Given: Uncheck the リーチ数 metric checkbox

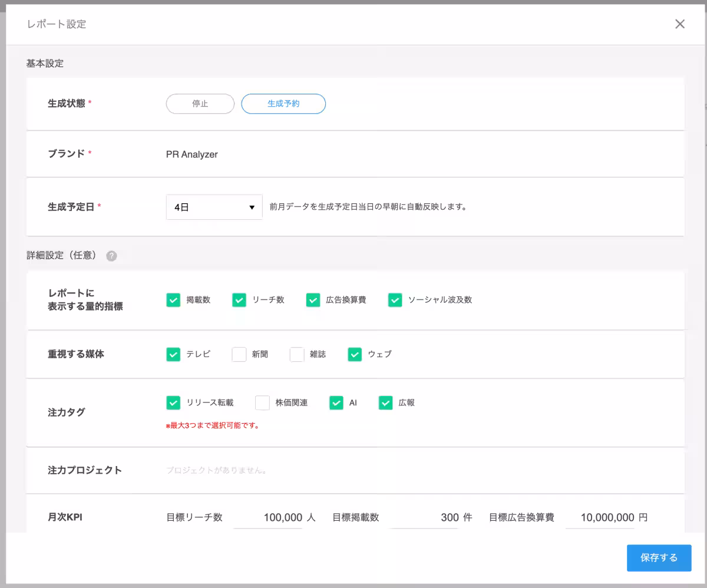Looking at the screenshot, I should coord(239,300).
